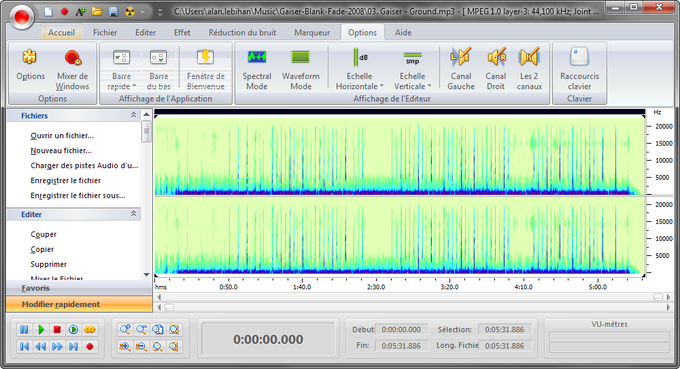Click side panel scroll up arrow
Image resolution: width=680 pixels, height=369 pixels.
click(x=147, y=114)
